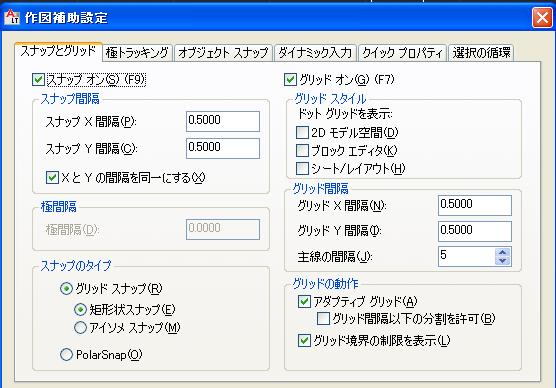
Task: Click the スナップのタイプ group label
Action: [76, 265]
